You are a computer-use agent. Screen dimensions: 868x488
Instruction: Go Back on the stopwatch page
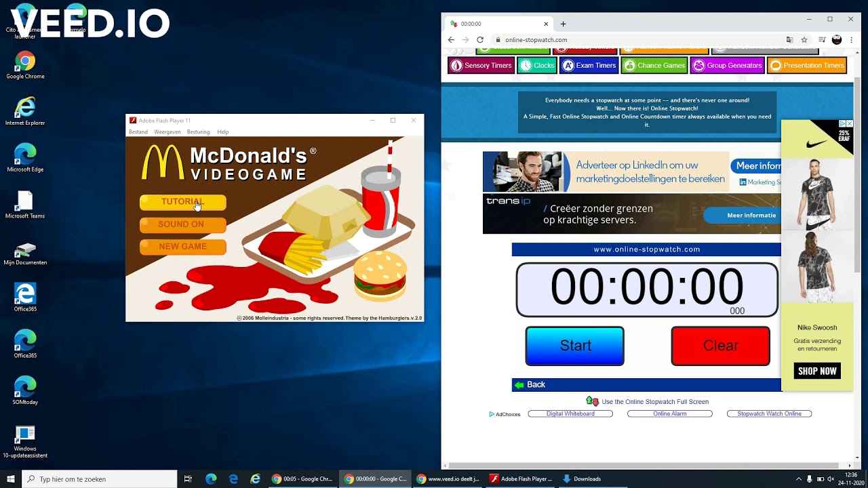pyautogui.click(x=530, y=384)
